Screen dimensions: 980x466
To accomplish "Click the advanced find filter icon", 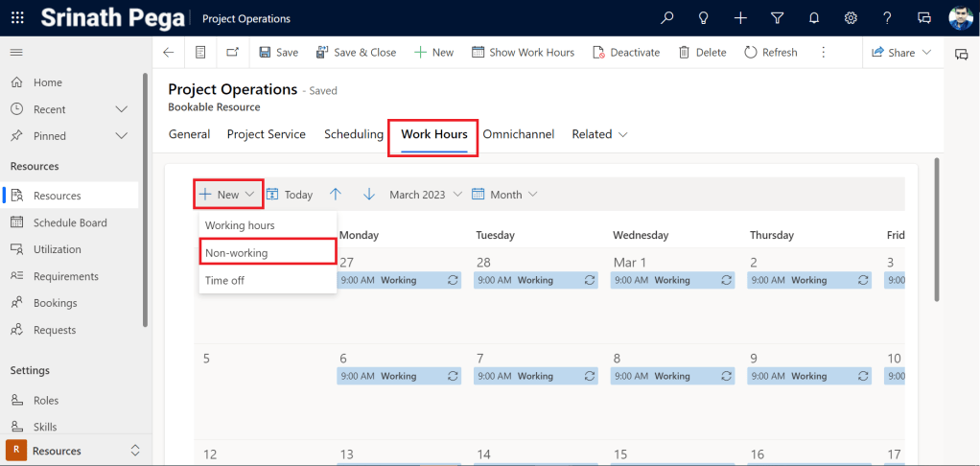I will point(777,18).
